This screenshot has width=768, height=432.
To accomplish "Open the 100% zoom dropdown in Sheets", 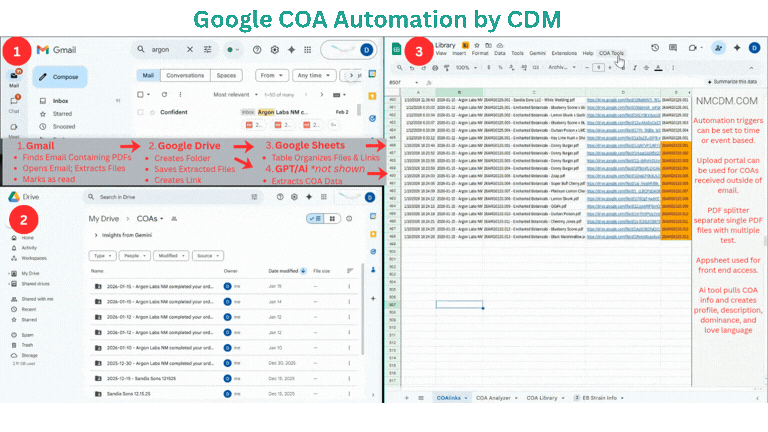I will coord(466,68).
